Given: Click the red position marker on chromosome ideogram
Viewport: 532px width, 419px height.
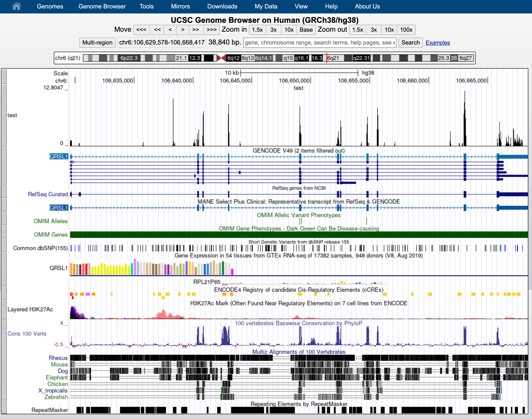Looking at the screenshot, I should point(327,58).
